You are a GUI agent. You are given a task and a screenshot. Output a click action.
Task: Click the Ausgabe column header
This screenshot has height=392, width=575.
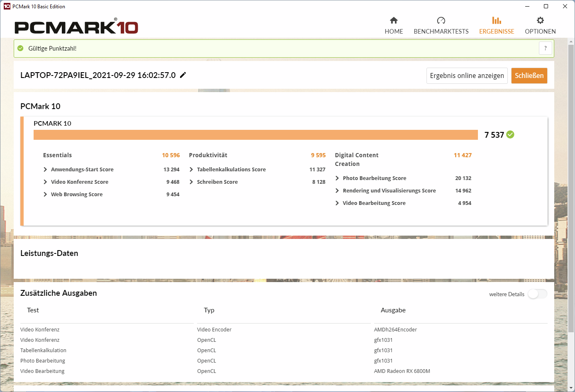(393, 310)
